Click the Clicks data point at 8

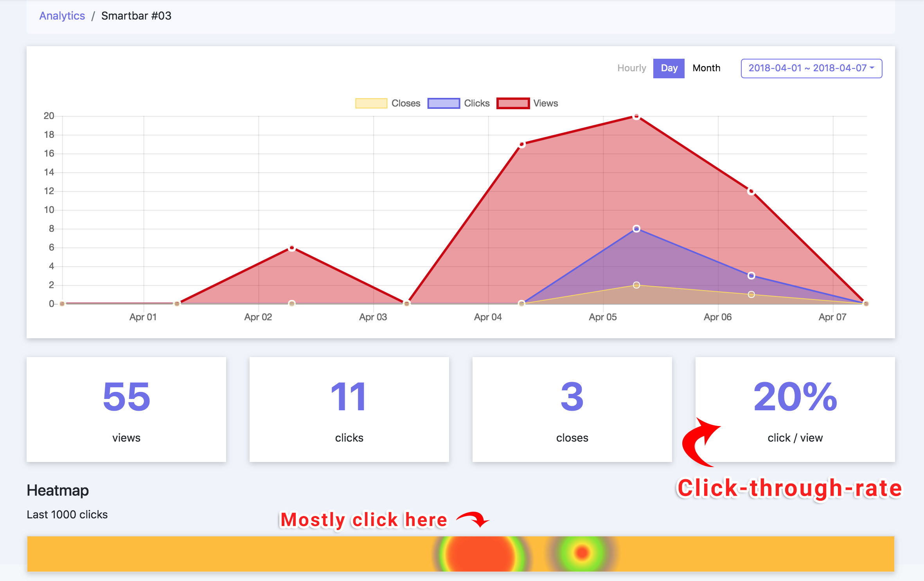click(636, 229)
